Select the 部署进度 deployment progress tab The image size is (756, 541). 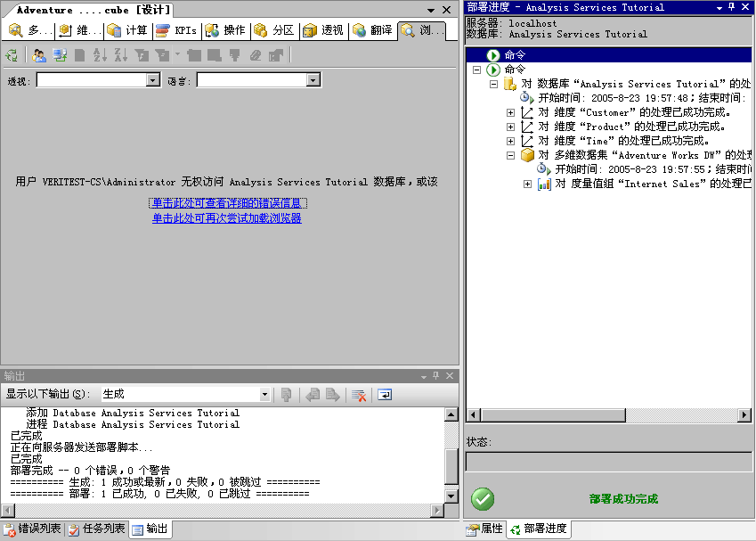(x=539, y=529)
